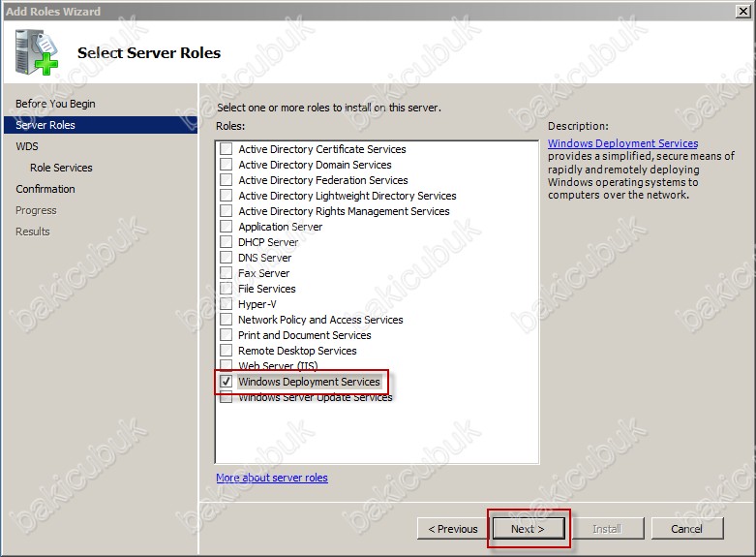Select Active Directory Rights Management Services checkbox
The width and height of the screenshot is (756, 557).
[226, 210]
